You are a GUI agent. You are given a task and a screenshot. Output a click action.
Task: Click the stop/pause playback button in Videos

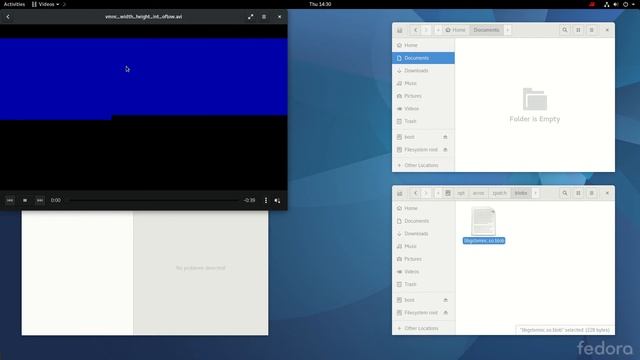pyautogui.click(x=25, y=200)
